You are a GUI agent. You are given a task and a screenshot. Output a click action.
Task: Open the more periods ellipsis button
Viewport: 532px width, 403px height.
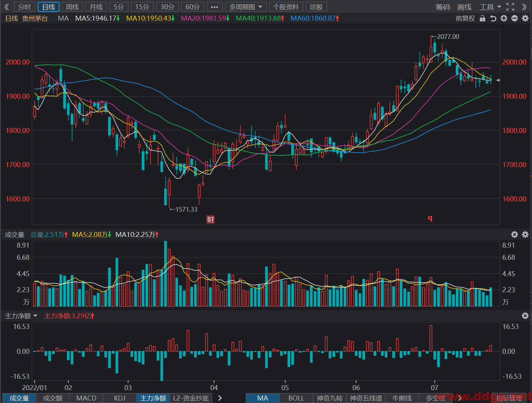214,7
